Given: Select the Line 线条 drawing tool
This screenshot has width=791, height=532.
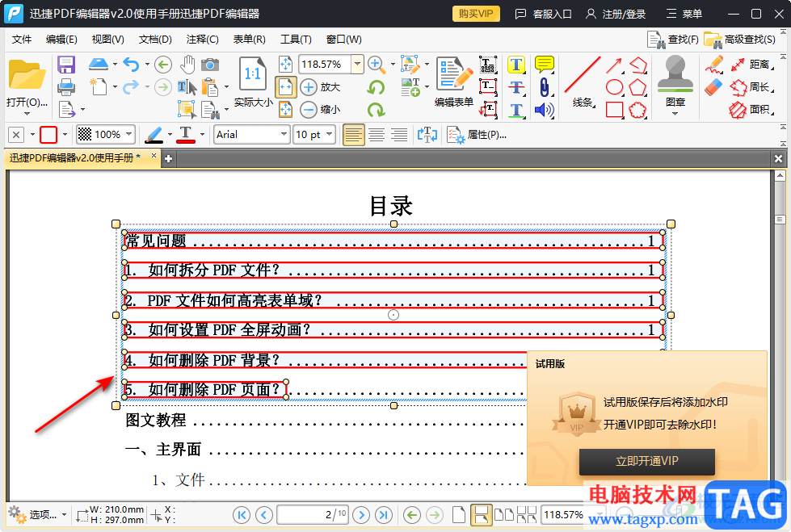Looking at the screenshot, I should click(583, 82).
